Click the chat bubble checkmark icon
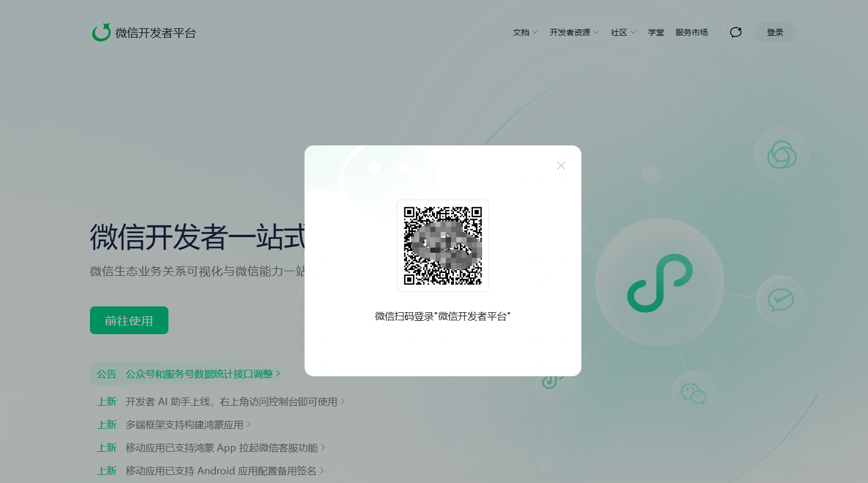The image size is (868, 483). (x=780, y=299)
